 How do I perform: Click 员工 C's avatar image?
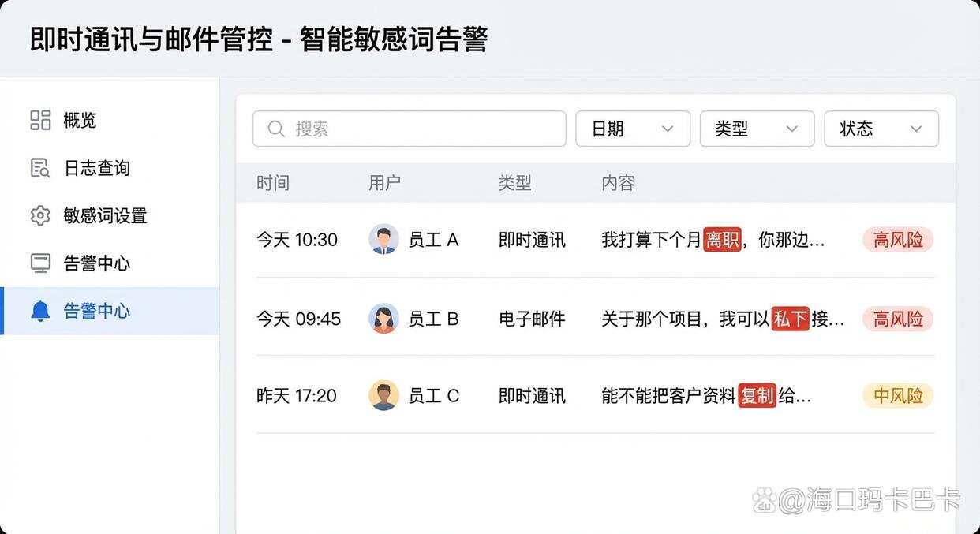[x=384, y=395]
